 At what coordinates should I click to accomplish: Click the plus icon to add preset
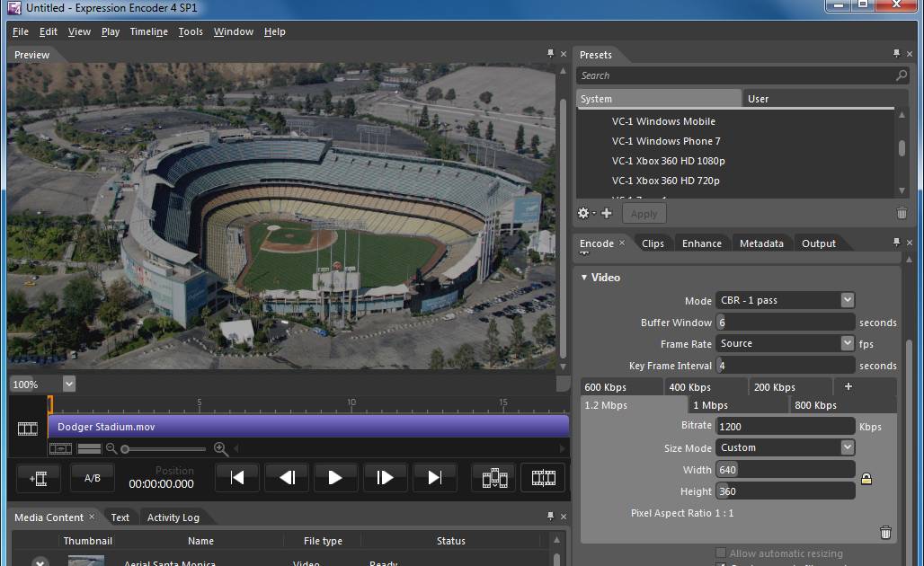click(607, 213)
